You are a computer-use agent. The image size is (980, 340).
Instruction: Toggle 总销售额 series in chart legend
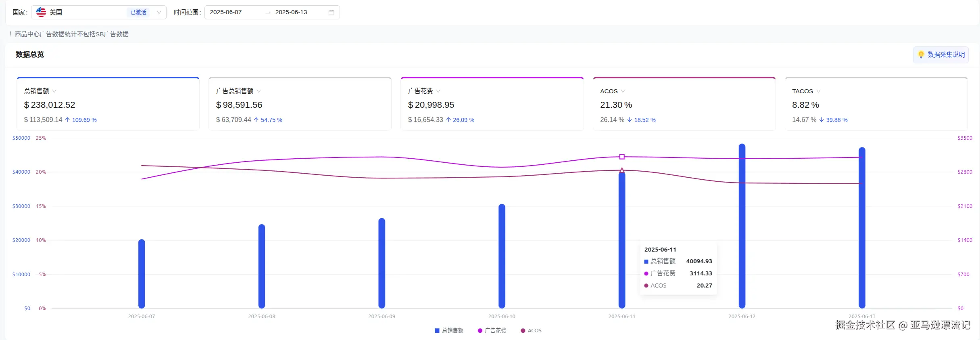tap(449, 330)
